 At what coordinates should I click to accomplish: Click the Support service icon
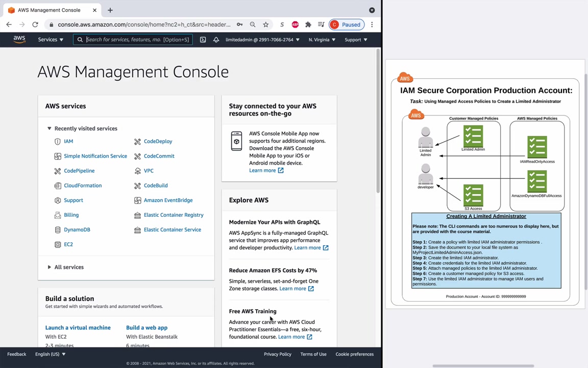(x=57, y=200)
